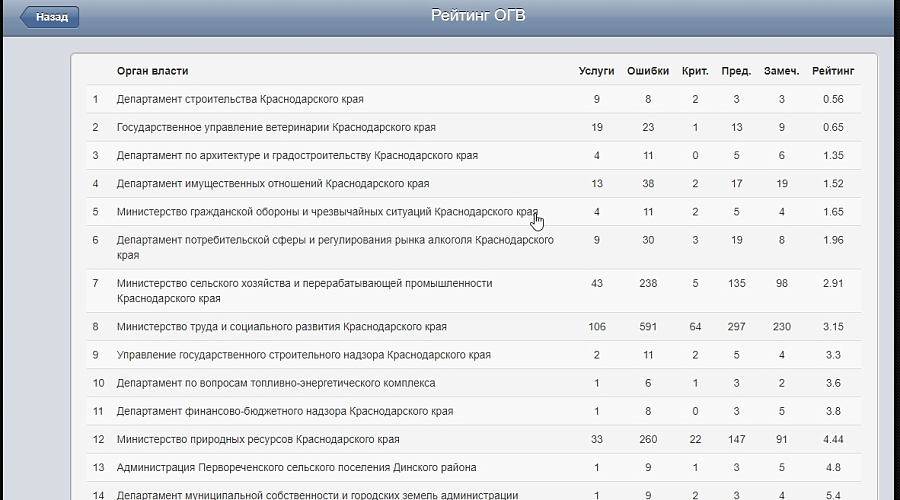Click remarks value 98
Viewport: 900px width, 500px height.
coord(782,283)
